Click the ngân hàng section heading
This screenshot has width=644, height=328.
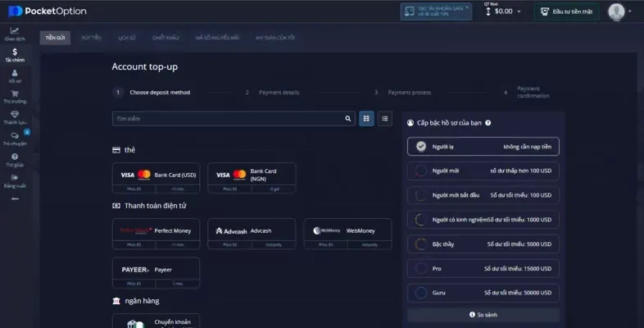pos(136,301)
